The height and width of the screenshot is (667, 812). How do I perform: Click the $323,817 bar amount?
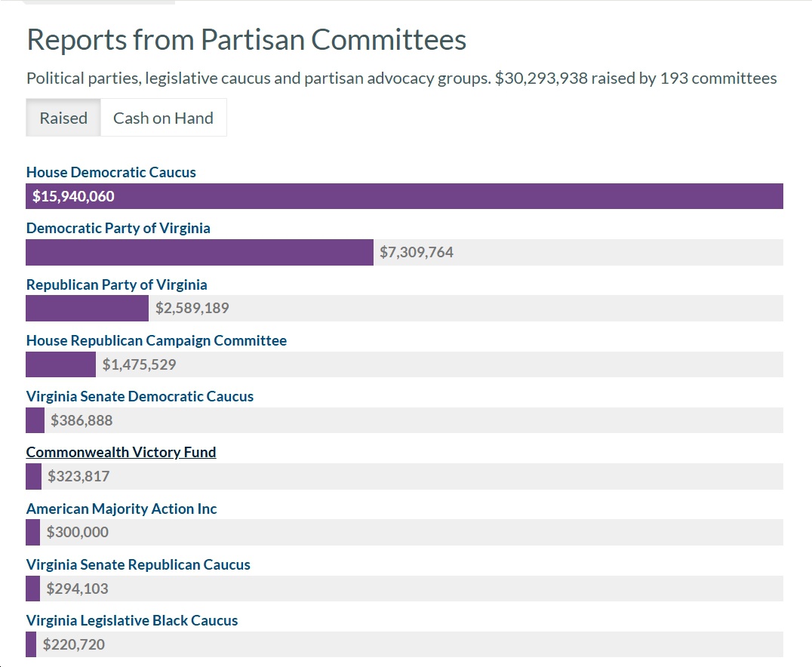click(78, 476)
